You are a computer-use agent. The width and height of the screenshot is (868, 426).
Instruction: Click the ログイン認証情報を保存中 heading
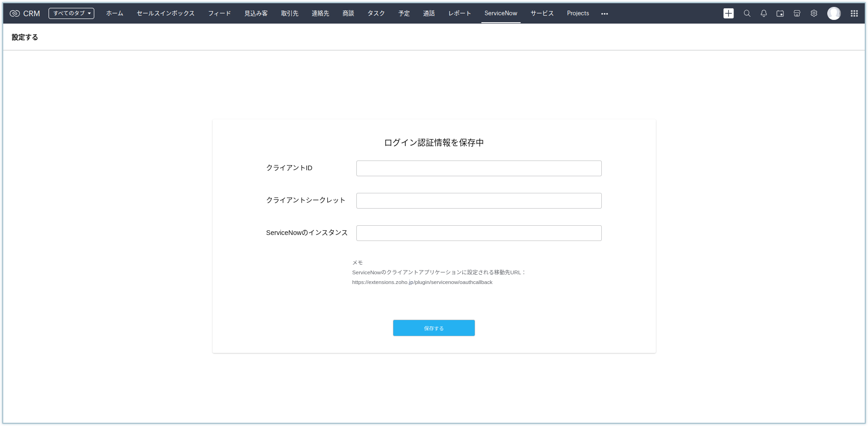click(434, 142)
